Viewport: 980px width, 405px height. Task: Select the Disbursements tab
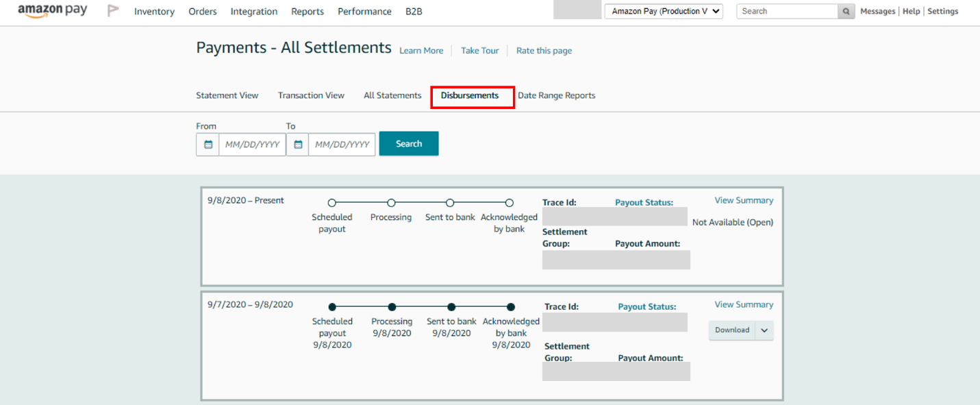(470, 95)
